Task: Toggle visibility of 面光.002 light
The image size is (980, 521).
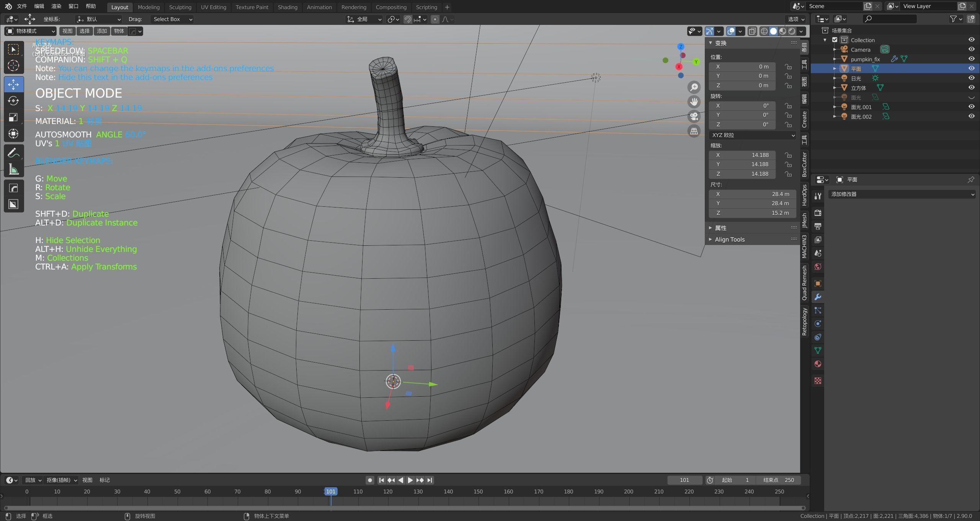Action: (x=971, y=116)
